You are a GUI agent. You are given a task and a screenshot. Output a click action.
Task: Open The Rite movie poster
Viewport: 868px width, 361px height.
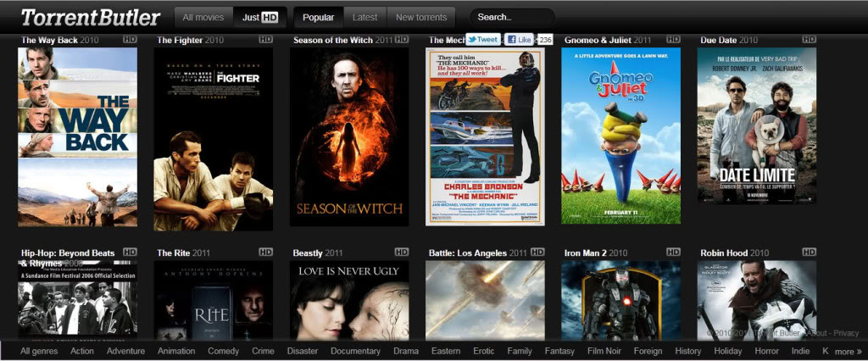[x=213, y=300]
